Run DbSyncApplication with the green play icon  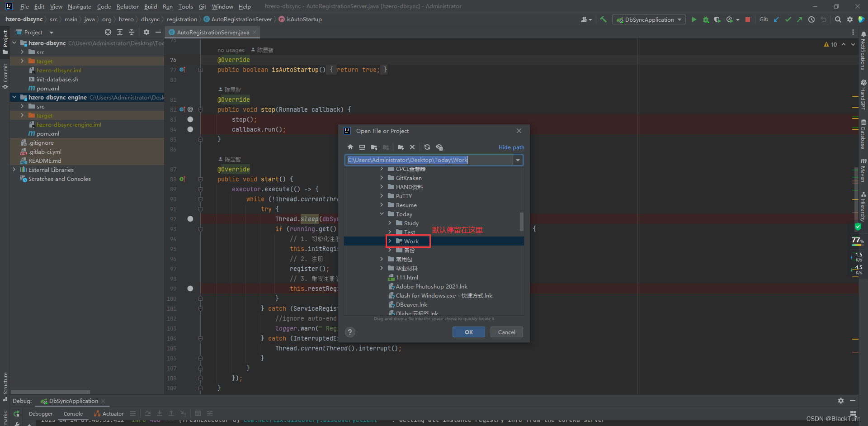coord(694,19)
